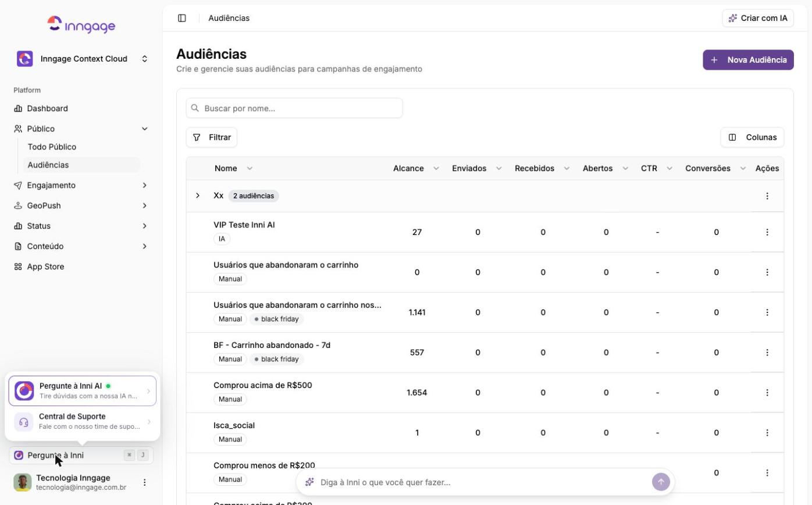Click the Inni AI circular logo icon in the popup
This screenshot has width=812, height=505.
[24, 391]
